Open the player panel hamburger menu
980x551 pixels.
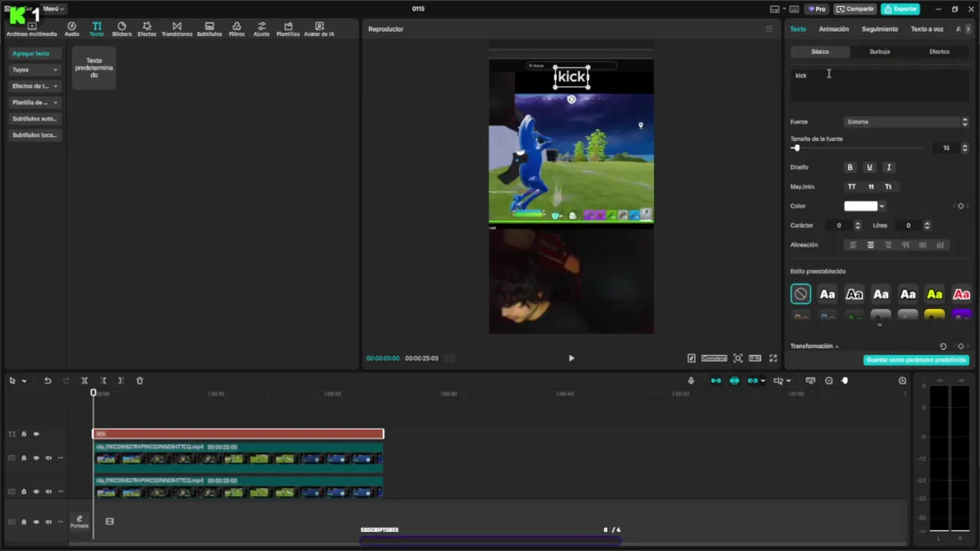click(769, 29)
